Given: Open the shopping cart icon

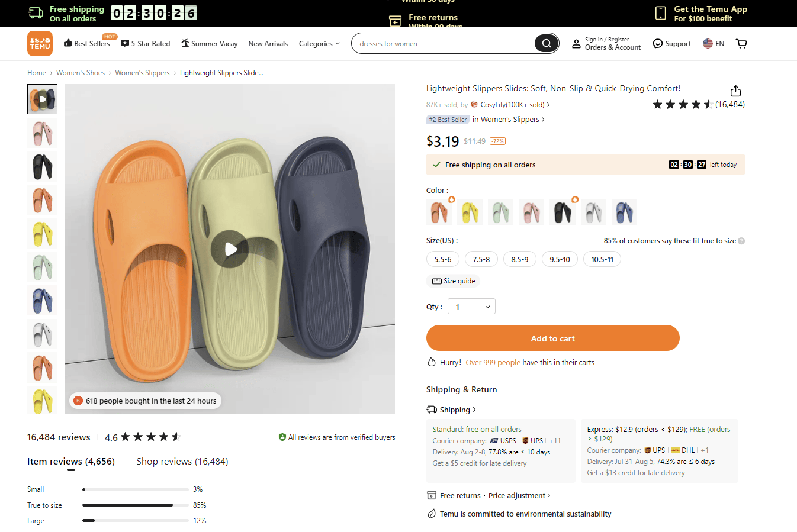Looking at the screenshot, I should [x=741, y=43].
